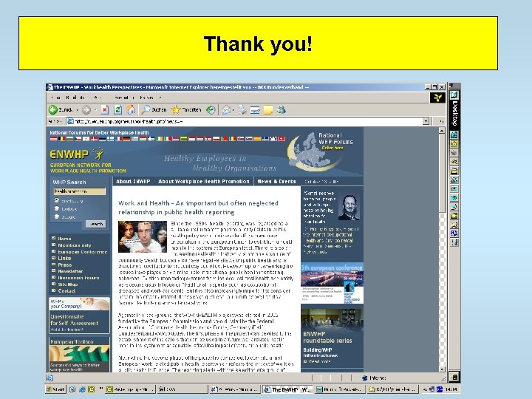Click the article title Work and Health
This screenshot has height=399, width=532.
point(198,208)
